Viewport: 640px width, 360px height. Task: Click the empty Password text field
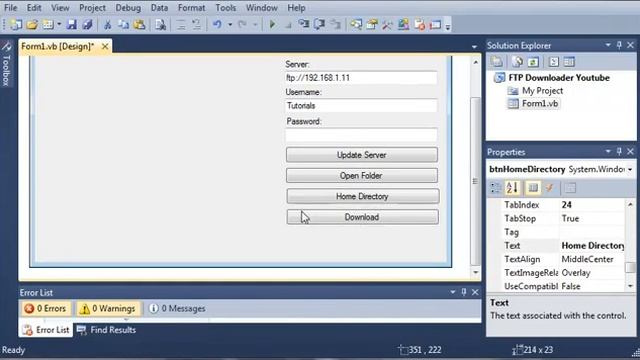[x=361, y=135]
